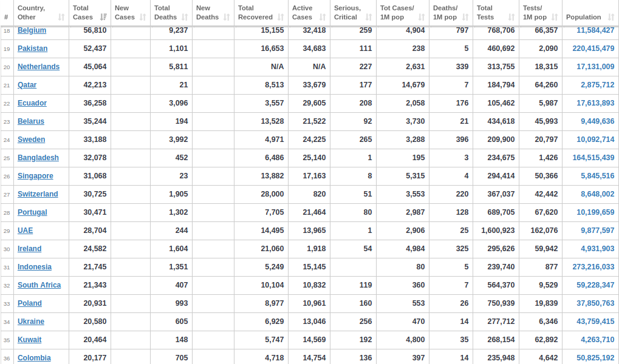This screenshot has height=364, width=619.
Task: Follow the Colombia link
Action: [x=34, y=357]
